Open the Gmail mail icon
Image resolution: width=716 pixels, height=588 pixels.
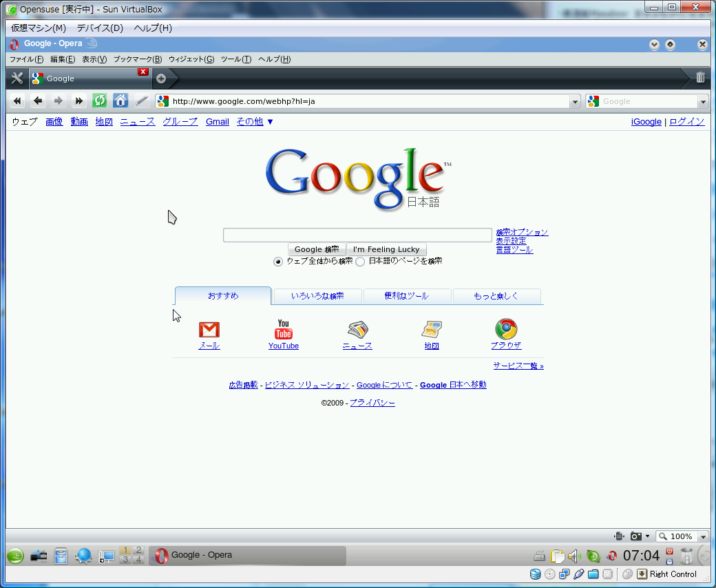(209, 330)
